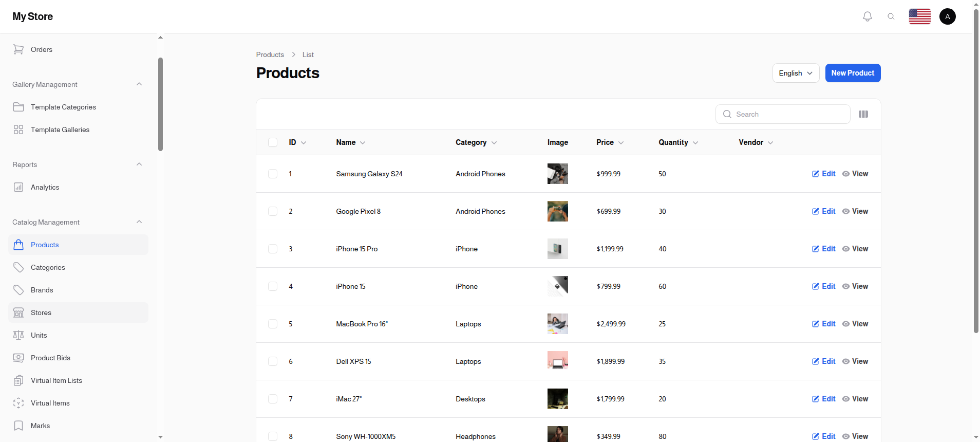The width and height of the screenshot is (980, 442).
Task: Open Template Categories in sidebar
Action: pos(78,107)
